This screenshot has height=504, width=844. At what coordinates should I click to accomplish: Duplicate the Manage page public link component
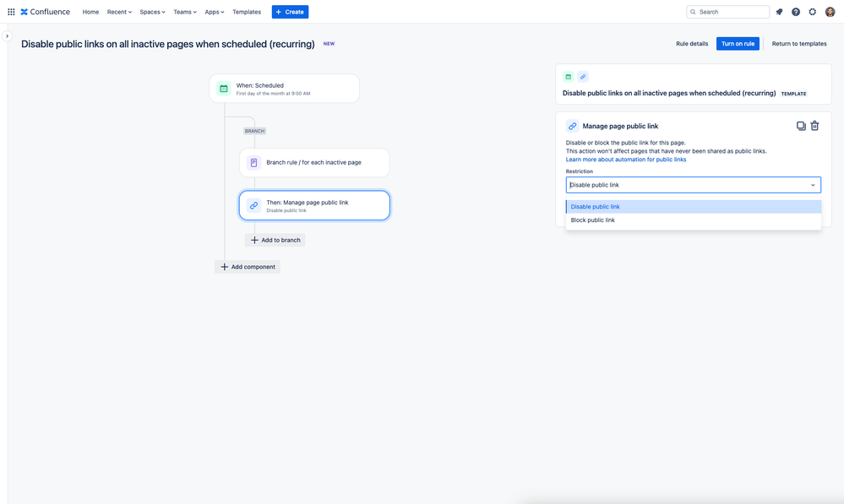801,126
